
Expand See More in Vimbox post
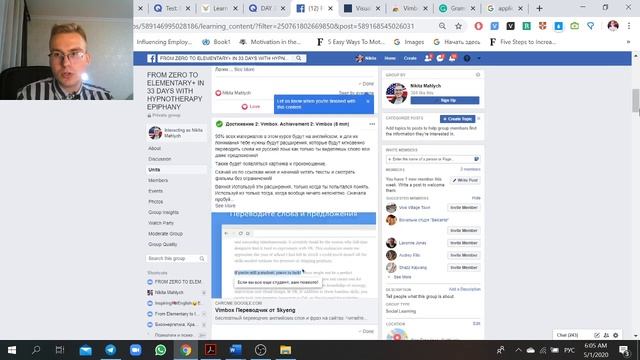[225, 205]
